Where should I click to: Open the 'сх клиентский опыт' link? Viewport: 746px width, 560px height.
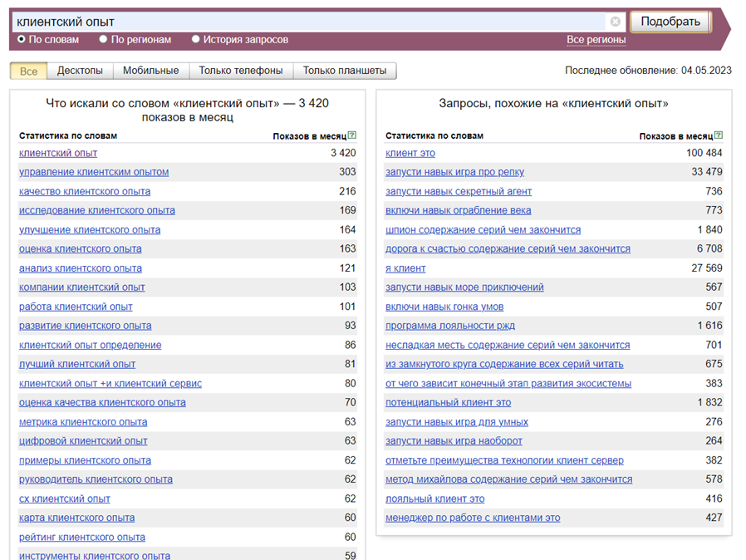coord(65,499)
